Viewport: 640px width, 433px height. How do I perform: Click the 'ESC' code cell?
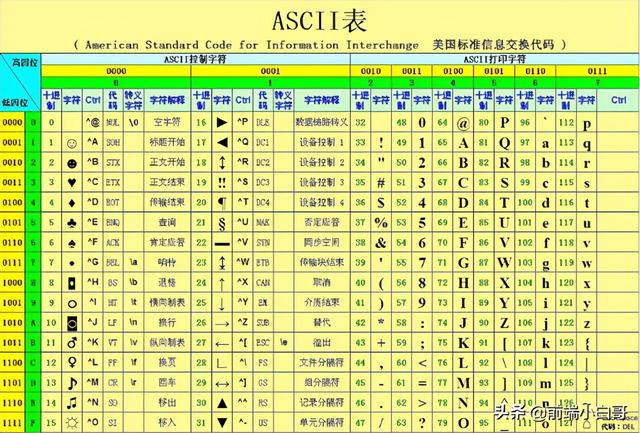point(262,342)
